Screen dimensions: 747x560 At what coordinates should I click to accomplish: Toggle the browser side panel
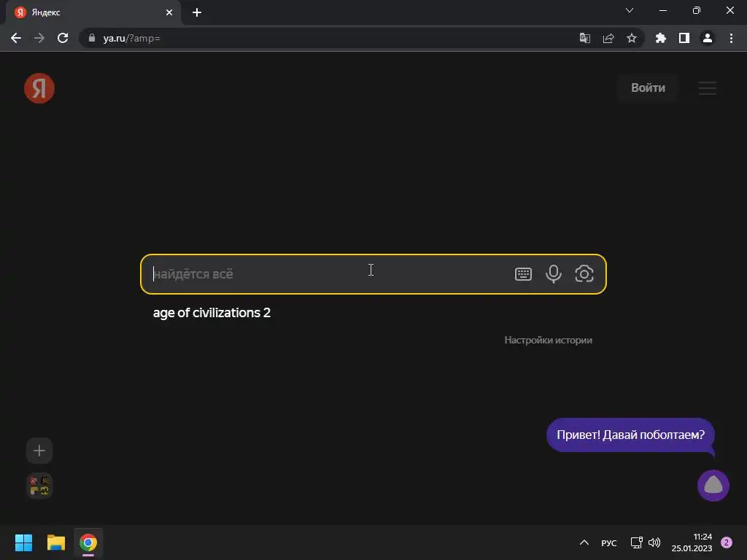click(684, 38)
